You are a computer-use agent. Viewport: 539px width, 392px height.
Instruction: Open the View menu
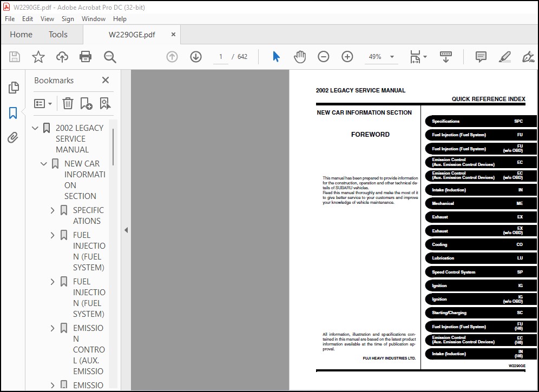[47, 19]
